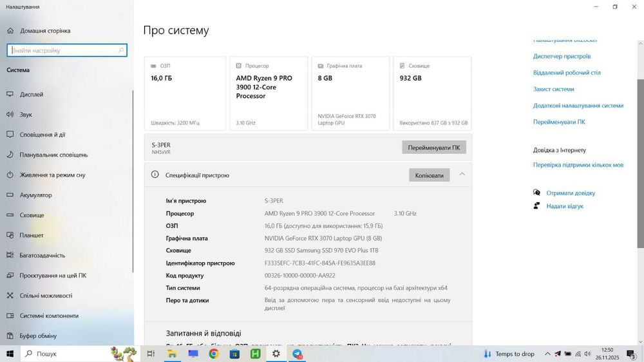
Task: Open the Домашня сторінка home icon
Action: coord(10,31)
